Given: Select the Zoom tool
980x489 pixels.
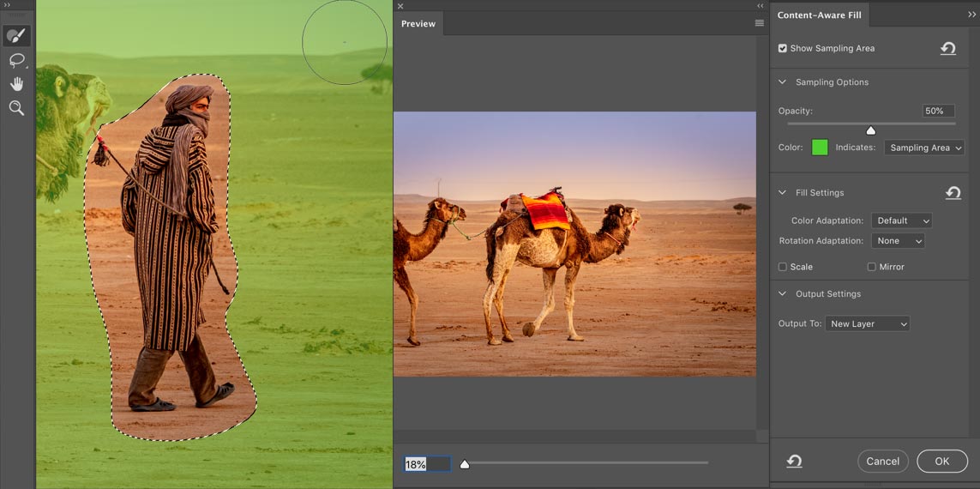Looking at the screenshot, I should coord(16,108).
